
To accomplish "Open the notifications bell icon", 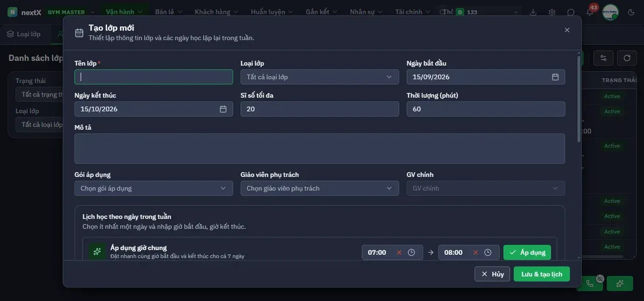I will (590, 12).
